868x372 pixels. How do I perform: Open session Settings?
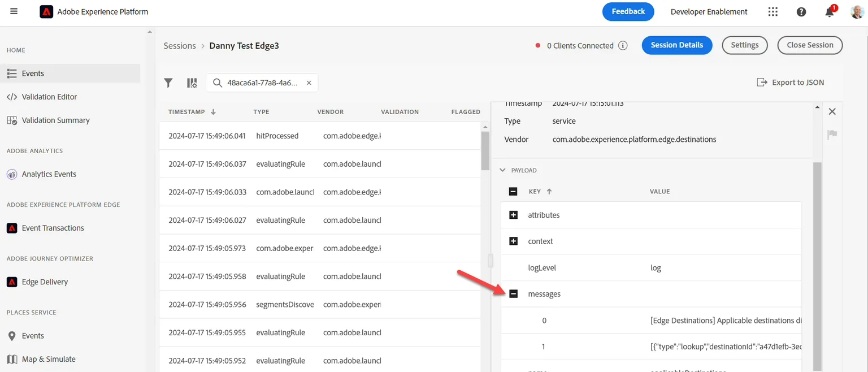point(745,45)
